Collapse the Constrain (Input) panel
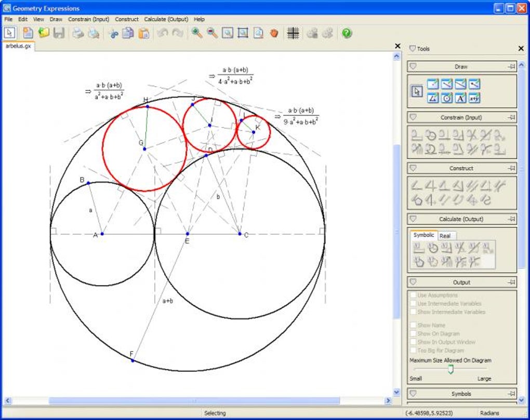The image size is (530, 420). [413, 117]
